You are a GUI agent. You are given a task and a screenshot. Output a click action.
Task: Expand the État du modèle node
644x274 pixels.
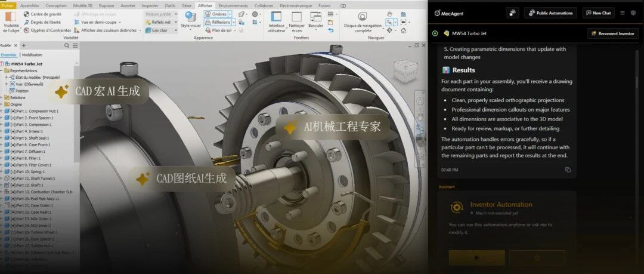coord(6,78)
